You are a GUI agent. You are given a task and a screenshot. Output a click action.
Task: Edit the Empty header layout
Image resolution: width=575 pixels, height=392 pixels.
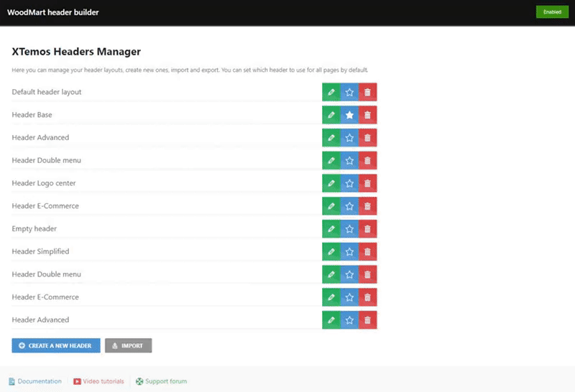click(331, 229)
